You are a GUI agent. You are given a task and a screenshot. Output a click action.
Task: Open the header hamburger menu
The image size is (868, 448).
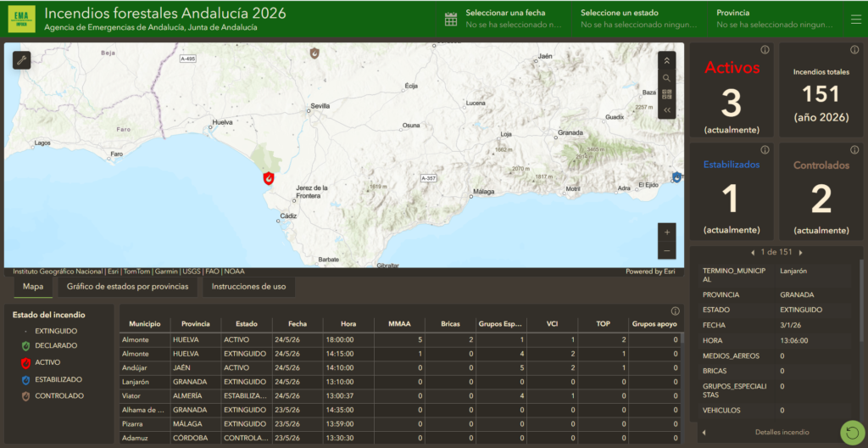pyautogui.click(x=856, y=19)
